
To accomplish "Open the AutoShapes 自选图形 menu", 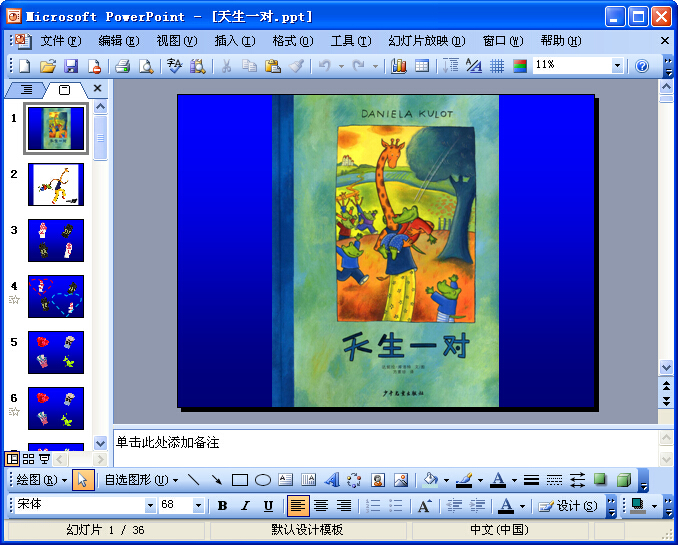I will 142,480.
